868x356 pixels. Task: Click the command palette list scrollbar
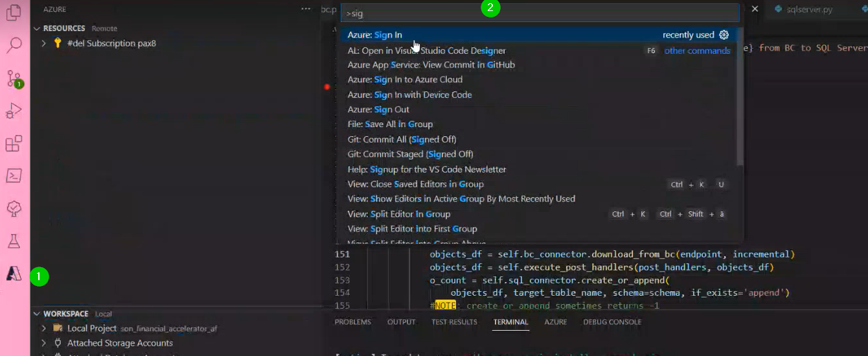pyautogui.click(x=740, y=97)
